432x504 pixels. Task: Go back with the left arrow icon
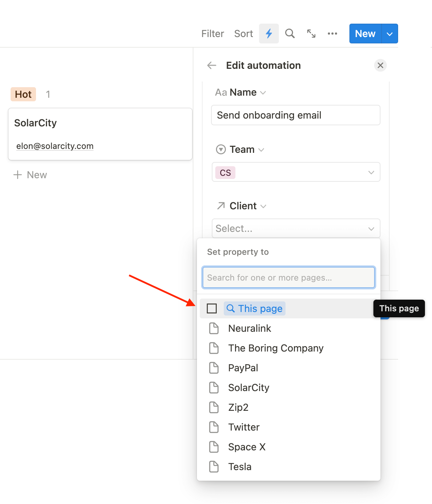click(212, 65)
